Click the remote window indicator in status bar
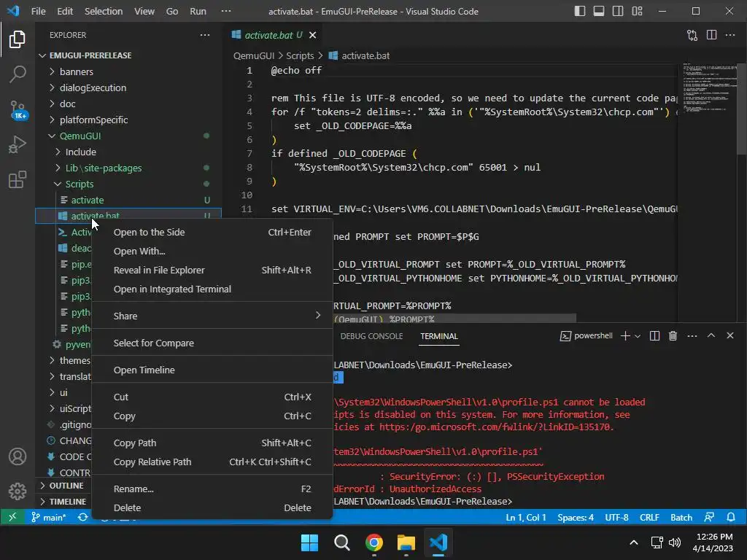The width and height of the screenshot is (747, 560). (12, 517)
